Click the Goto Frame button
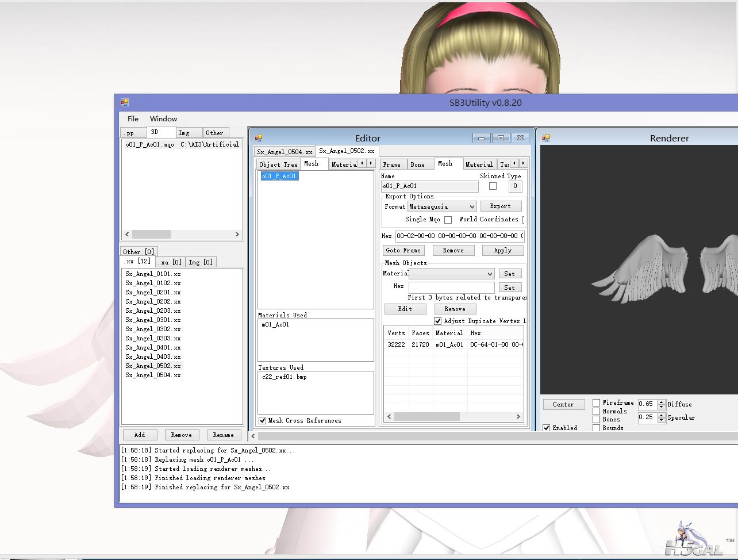Screen dimensions: 738x560 click(x=403, y=251)
